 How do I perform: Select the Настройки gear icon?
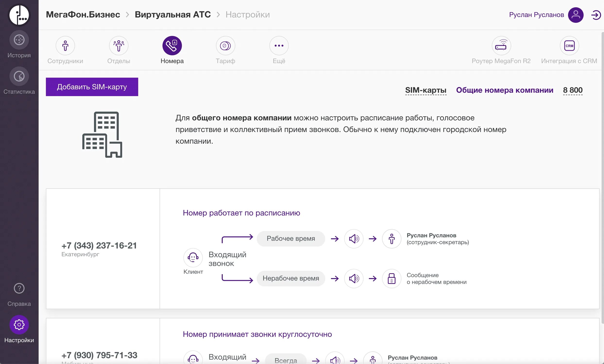(19, 324)
